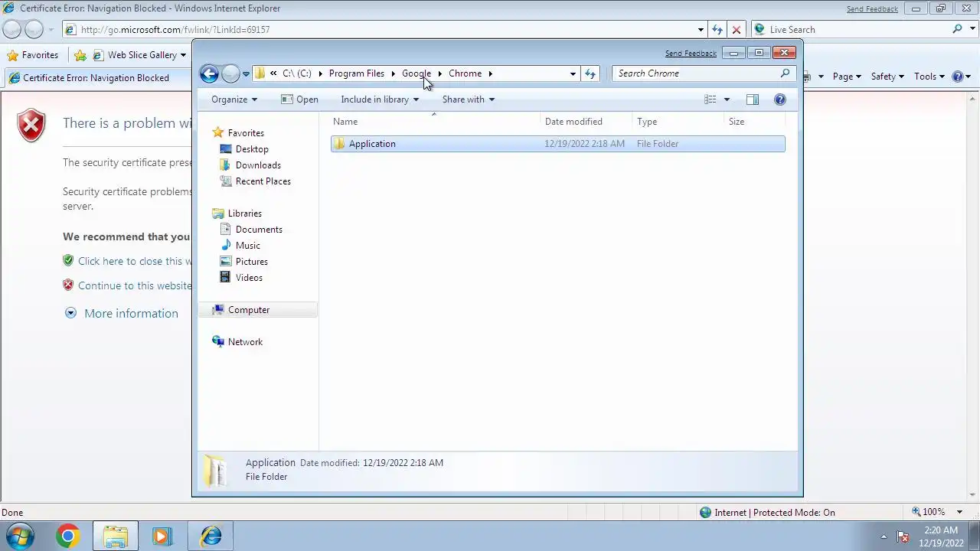Click Explorer's forward navigation arrow
Image resolution: width=980 pixels, height=551 pixels.
coord(230,73)
